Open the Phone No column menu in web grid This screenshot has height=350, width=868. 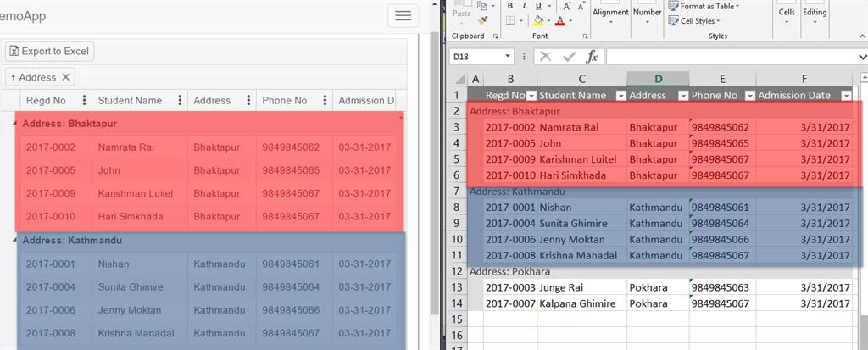325,100
